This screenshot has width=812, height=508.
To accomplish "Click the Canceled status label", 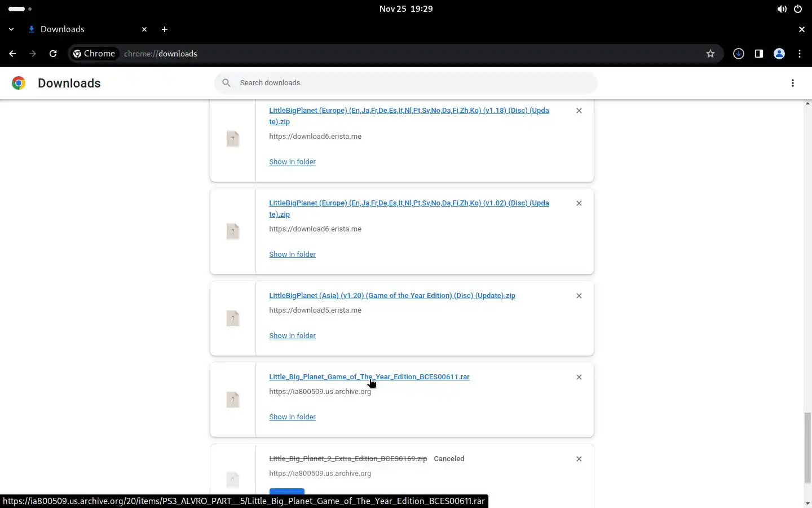I will pyautogui.click(x=449, y=459).
